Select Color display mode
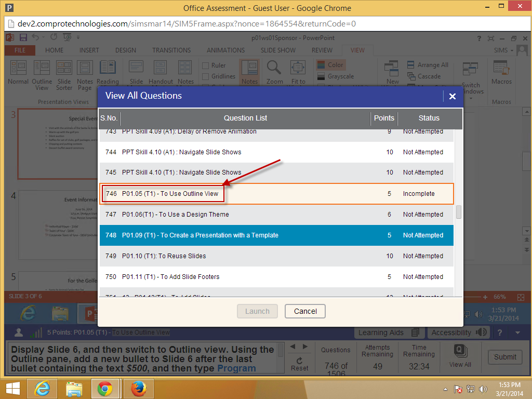 click(x=330, y=65)
